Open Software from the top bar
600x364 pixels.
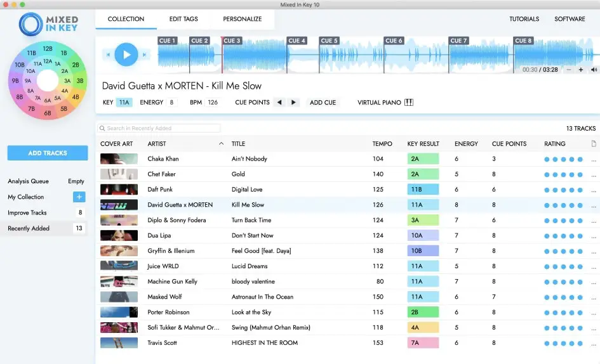coord(570,19)
